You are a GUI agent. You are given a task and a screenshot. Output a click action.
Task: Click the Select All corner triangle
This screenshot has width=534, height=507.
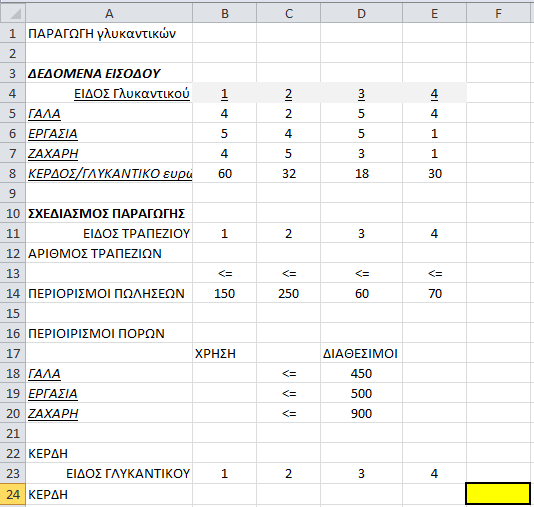pos(13,13)
